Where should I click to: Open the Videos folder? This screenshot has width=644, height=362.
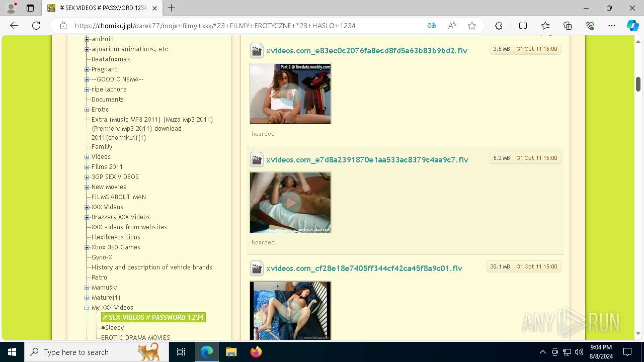click(x=101, y=157)
